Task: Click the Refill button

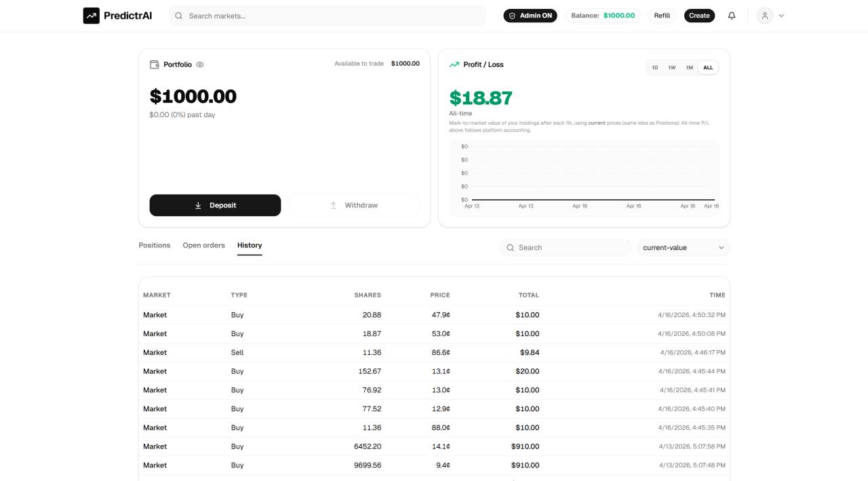Action: (x=662, y=16)
